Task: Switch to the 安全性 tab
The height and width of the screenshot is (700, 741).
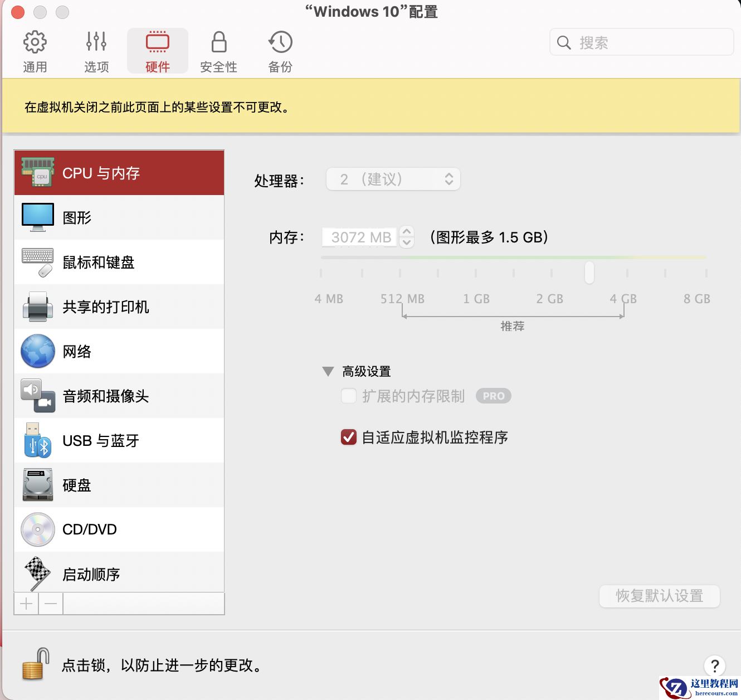Action: pyautogui.click(x=218, y=50)
